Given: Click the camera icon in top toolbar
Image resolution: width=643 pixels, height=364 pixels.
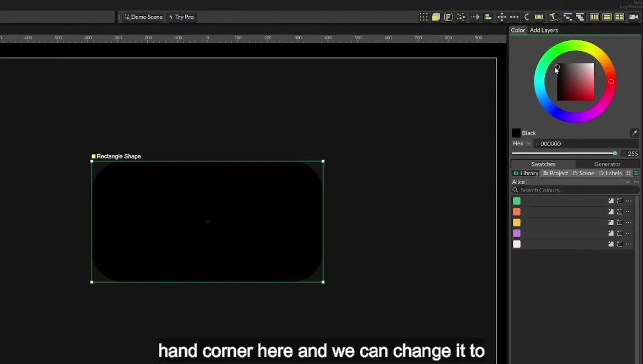Looking at the screenshot, I should coord(633,17).
